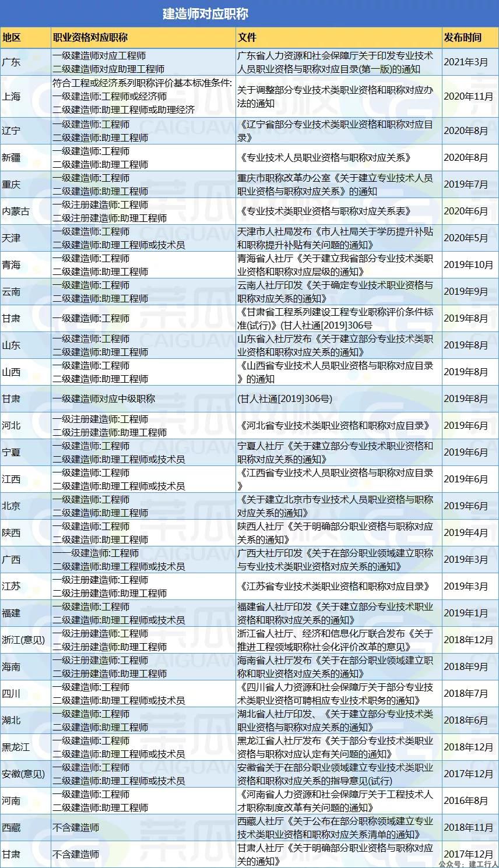This screenshot has width=499, height=868.
Task: Click the date "2019年7月"
Action: tap(466, 185)
